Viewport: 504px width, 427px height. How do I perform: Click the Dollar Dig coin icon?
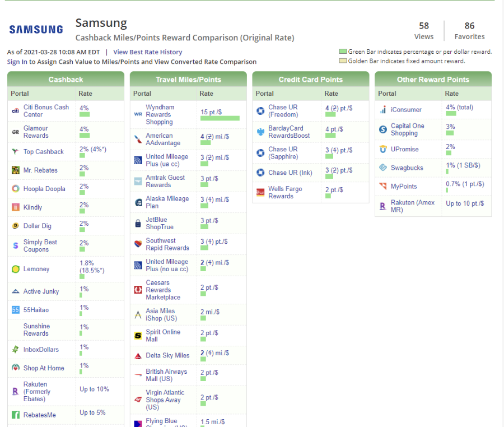pyautogui.click(x=16, y=226)
